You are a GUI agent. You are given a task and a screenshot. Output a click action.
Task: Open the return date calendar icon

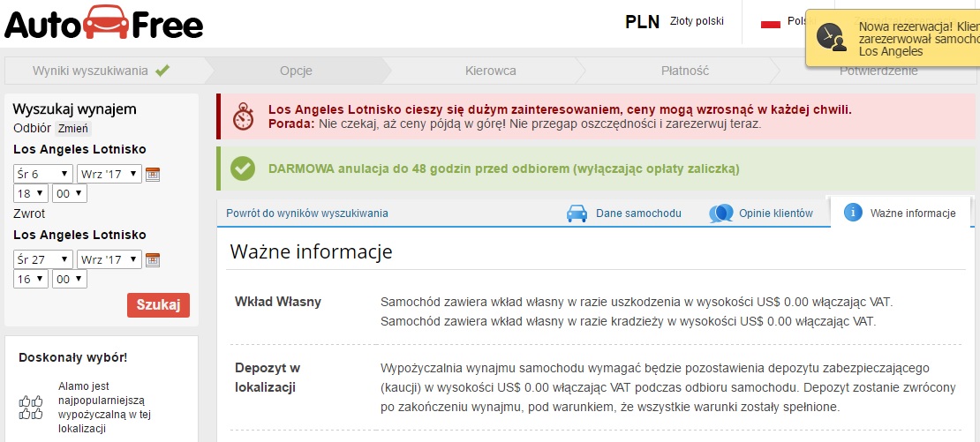(x=153, y=259)
